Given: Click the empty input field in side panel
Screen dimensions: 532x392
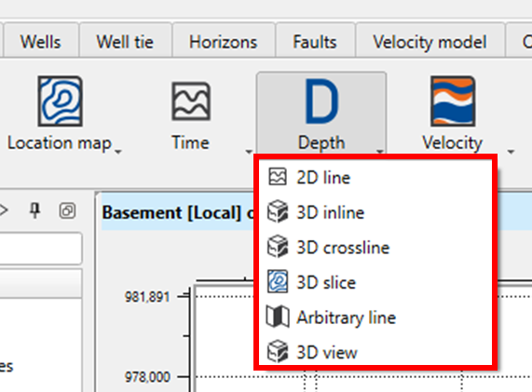Looking at the screenshot, I should 40,249.
